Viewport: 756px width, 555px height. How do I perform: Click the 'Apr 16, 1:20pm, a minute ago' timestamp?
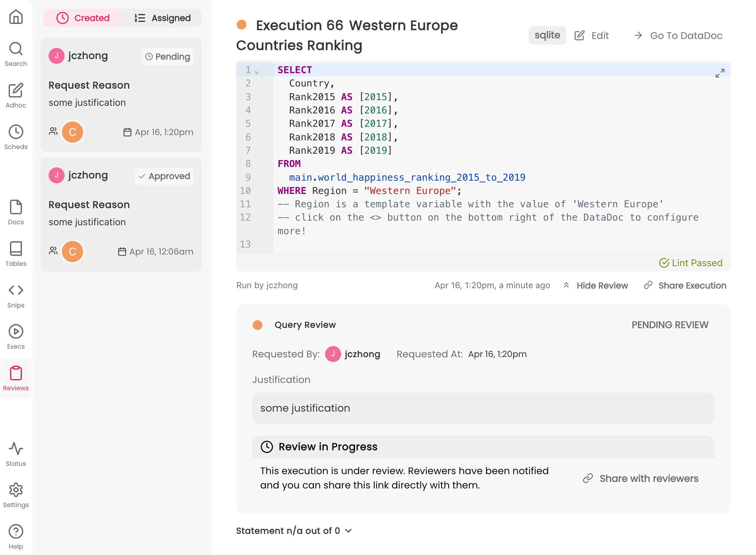492,285
